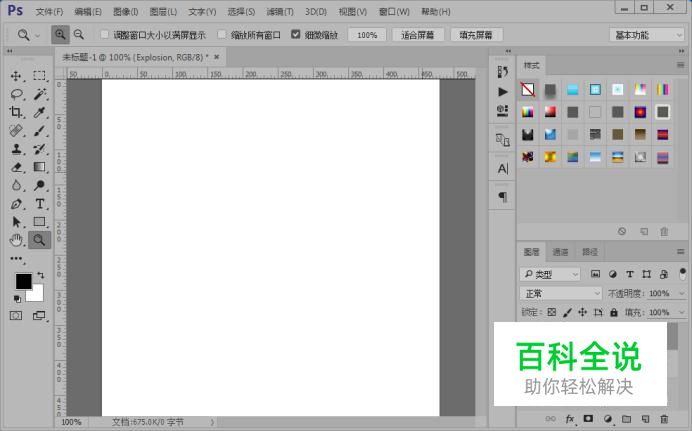692x431 pixels.
Task: Select the Magic Wand tool
Action: point(39,94)
